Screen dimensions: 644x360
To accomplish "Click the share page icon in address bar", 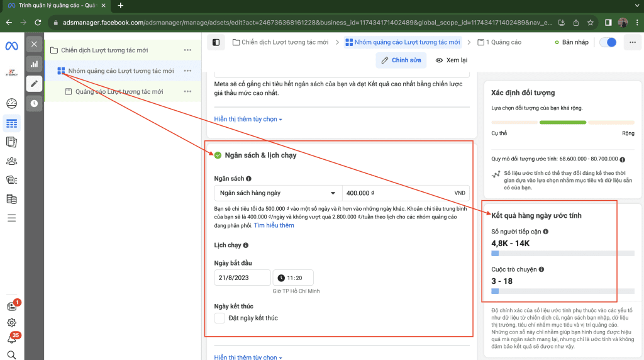I will [x=576, y=23].
